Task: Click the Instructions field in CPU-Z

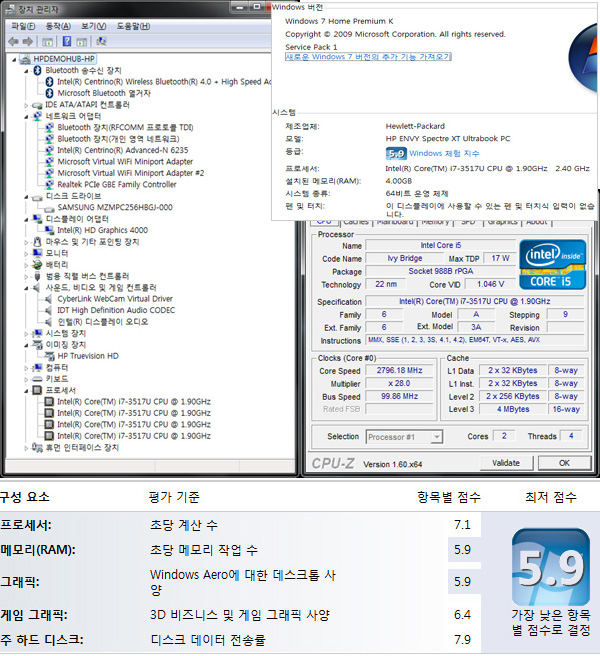Action: [x=474, y=340]
